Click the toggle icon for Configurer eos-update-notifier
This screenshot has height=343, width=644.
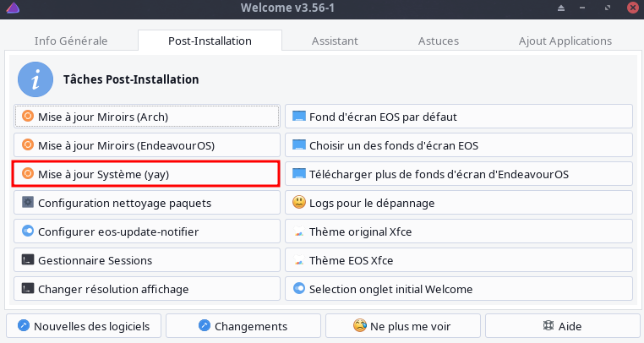[x=27, y=231]
